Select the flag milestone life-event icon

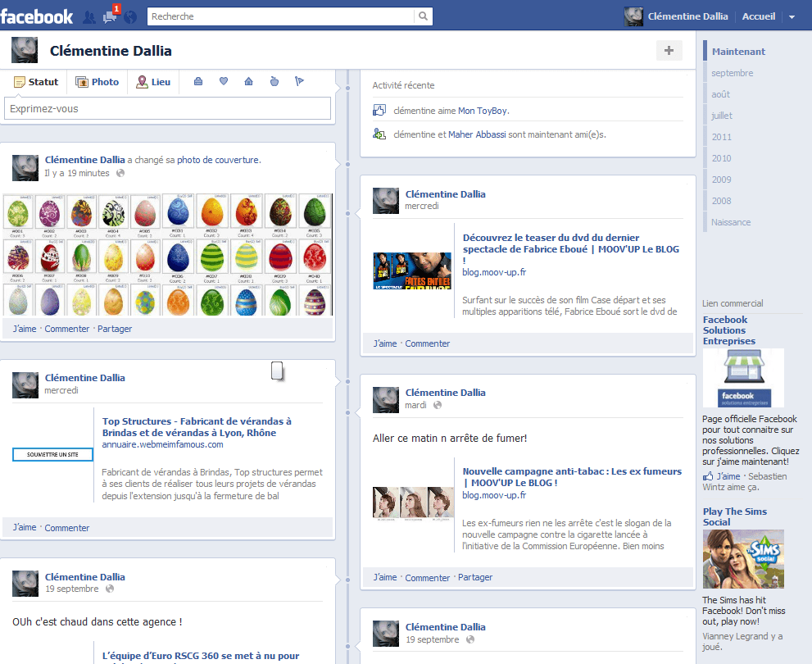[x=299, y=81]
